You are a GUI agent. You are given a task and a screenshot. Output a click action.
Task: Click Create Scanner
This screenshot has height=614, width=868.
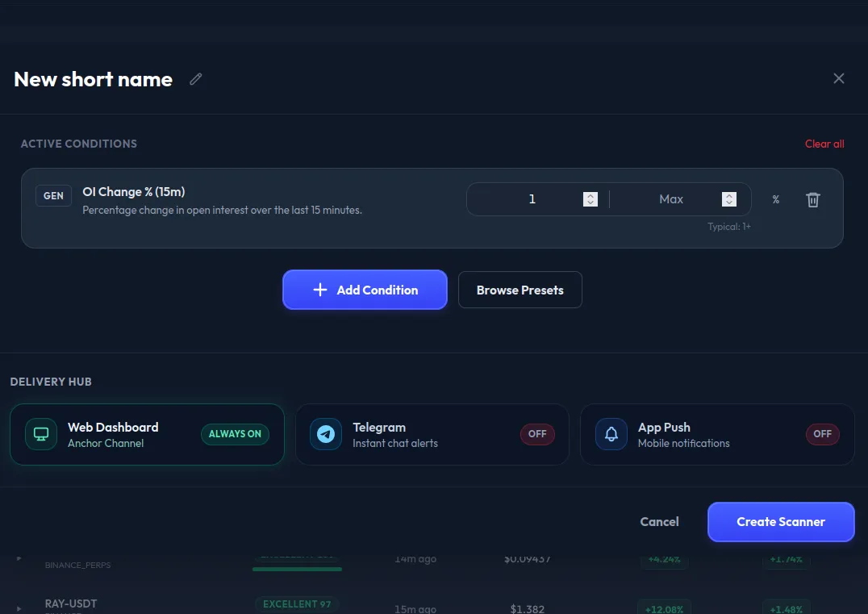pyautogui.click(x=781, y=521)
